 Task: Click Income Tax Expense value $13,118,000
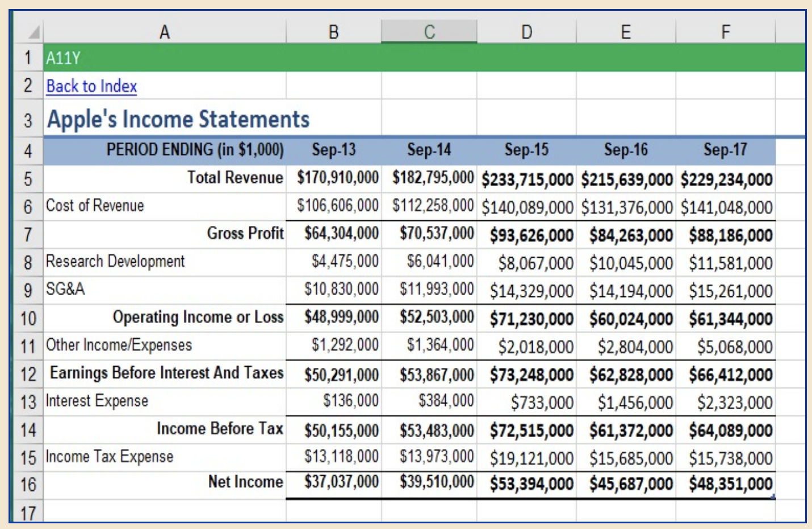[x=334, y=457]
